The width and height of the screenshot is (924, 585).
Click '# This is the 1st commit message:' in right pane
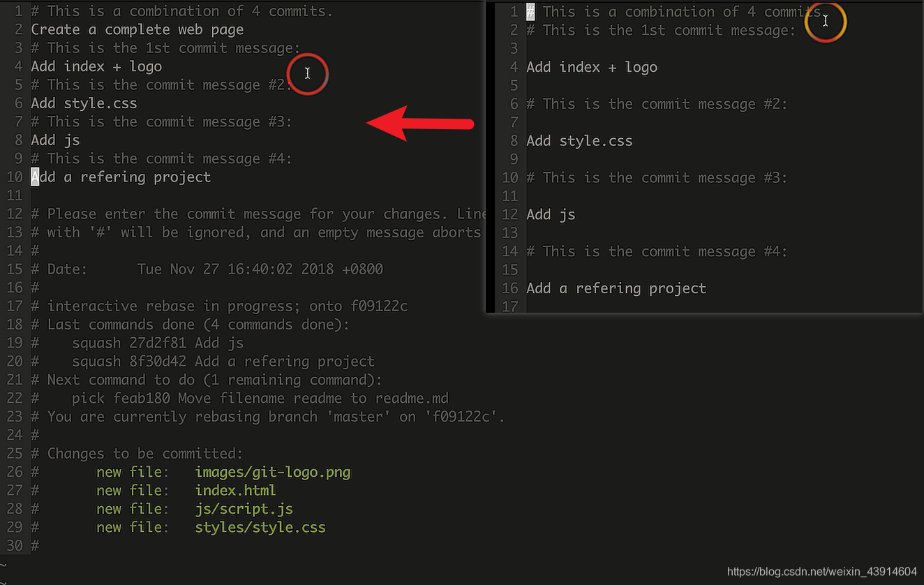(x=661, y=30)
